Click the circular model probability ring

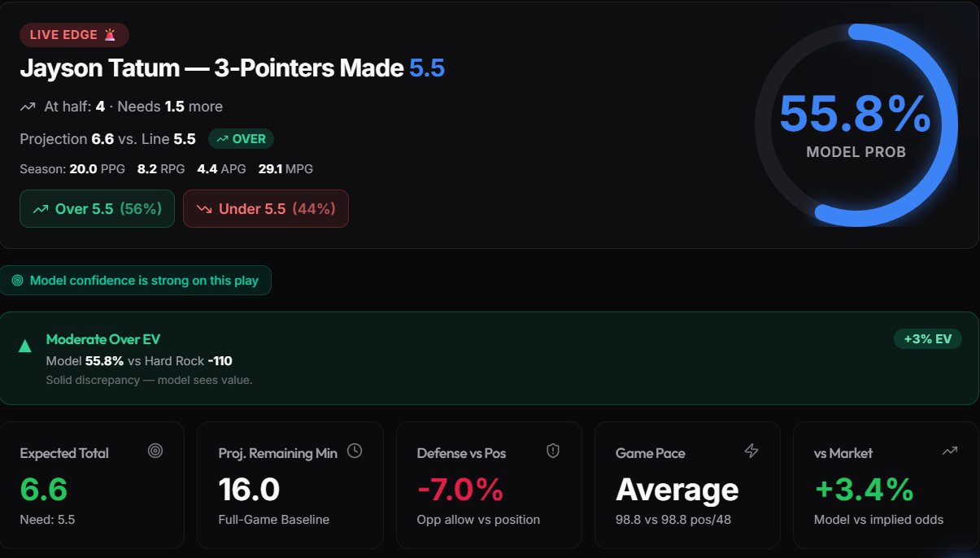click(855, 124)
